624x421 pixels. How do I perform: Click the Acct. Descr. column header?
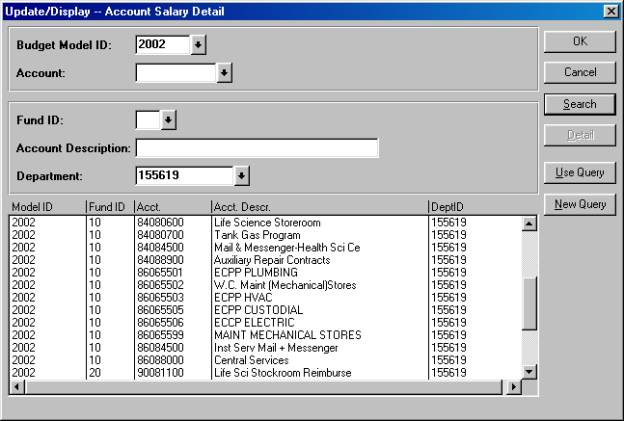click(x=318, y=207)
